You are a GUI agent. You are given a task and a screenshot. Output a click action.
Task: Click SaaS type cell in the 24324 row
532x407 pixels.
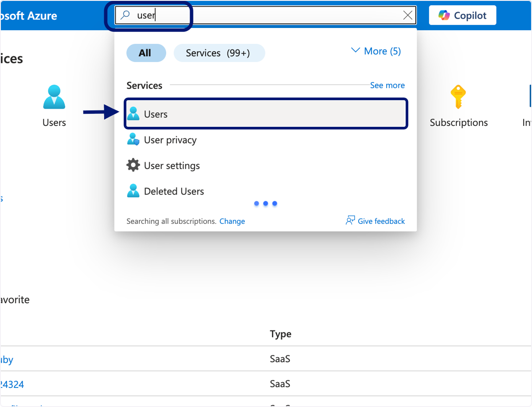(x=280, y=384)
